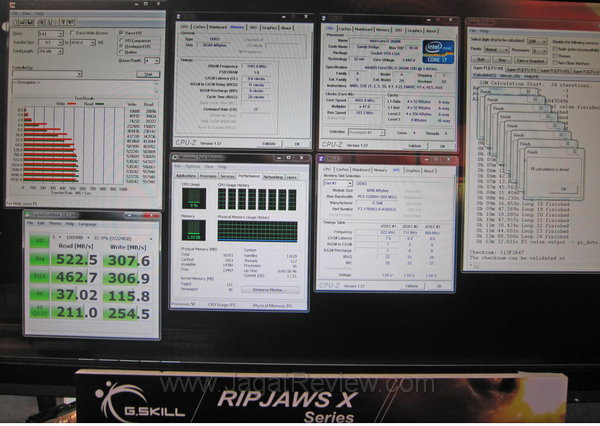The height and width of the screenshot is (426, 600).
Task: Open the Applications tab in Task Manager
Action: [186, 176]
